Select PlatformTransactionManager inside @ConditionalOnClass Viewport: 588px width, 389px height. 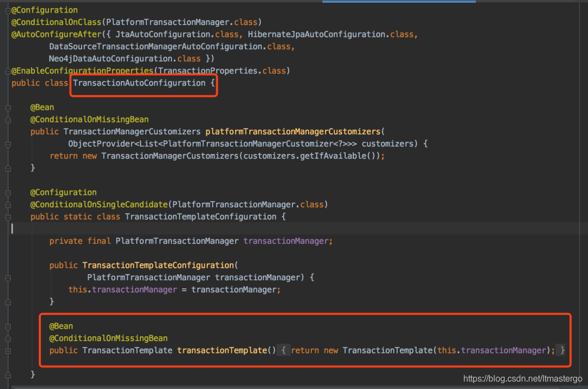click(x=168, y=22)
